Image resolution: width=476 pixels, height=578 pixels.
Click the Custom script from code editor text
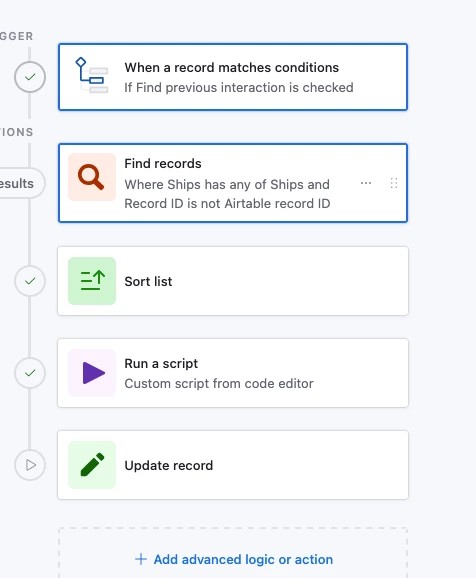pyautogui.click(x=219, y=383)
